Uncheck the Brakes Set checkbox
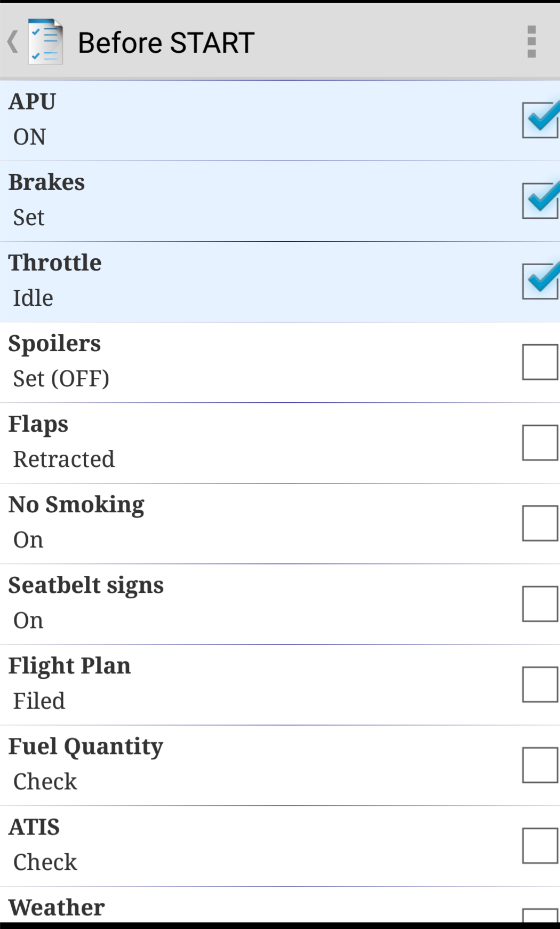 (x=540, y=201)
